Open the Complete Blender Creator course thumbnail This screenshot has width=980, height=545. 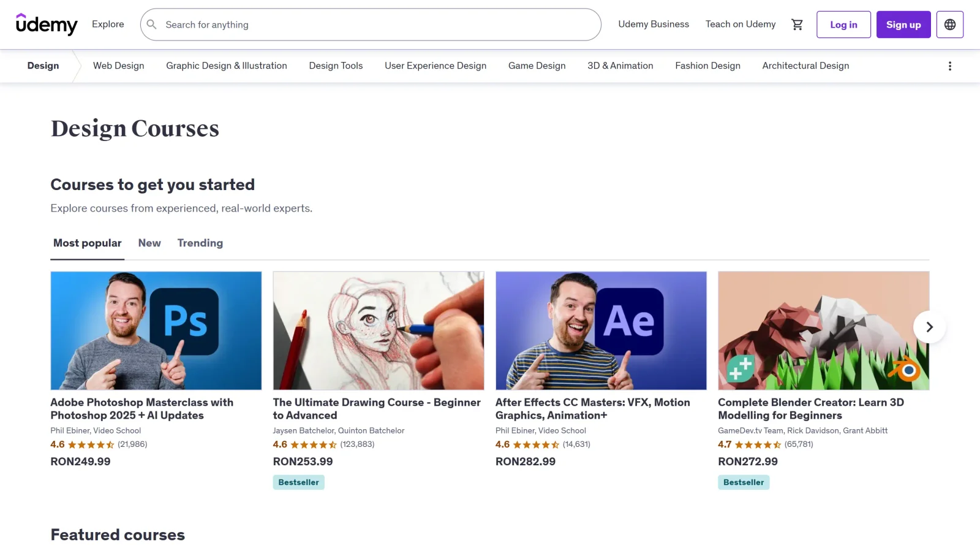[823, 330]
